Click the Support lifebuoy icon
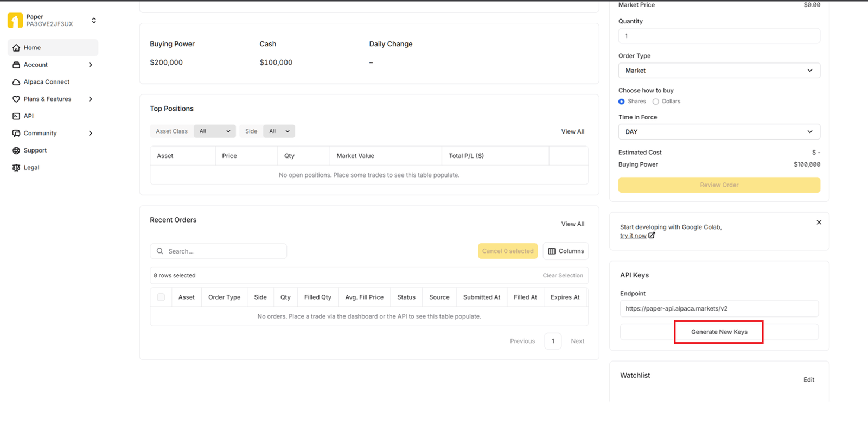 16,150
